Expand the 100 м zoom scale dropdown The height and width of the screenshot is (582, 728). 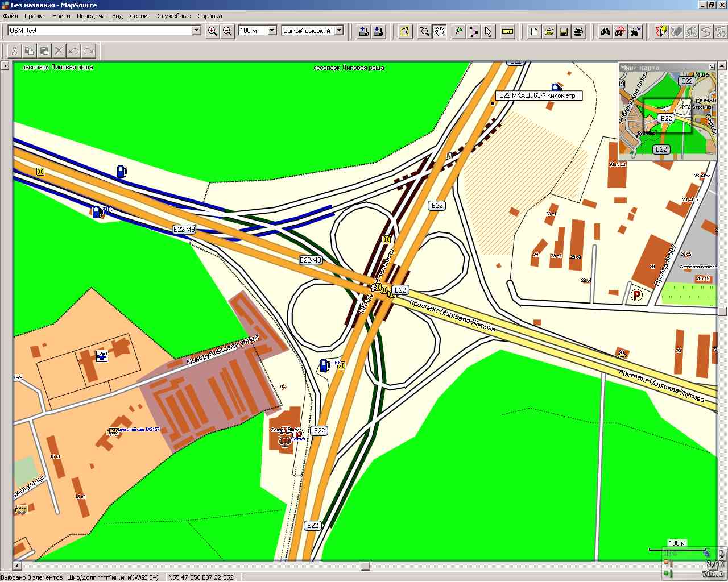(x=272, y=31)
